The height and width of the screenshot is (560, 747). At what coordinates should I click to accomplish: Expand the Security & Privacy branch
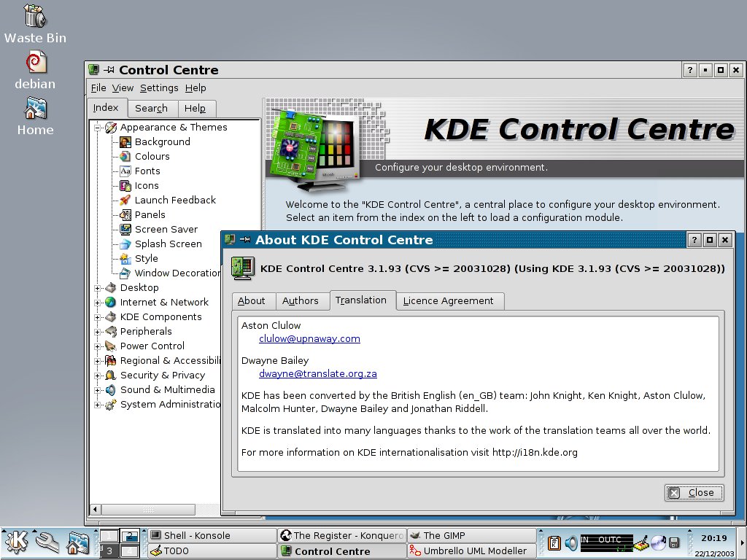97,376
